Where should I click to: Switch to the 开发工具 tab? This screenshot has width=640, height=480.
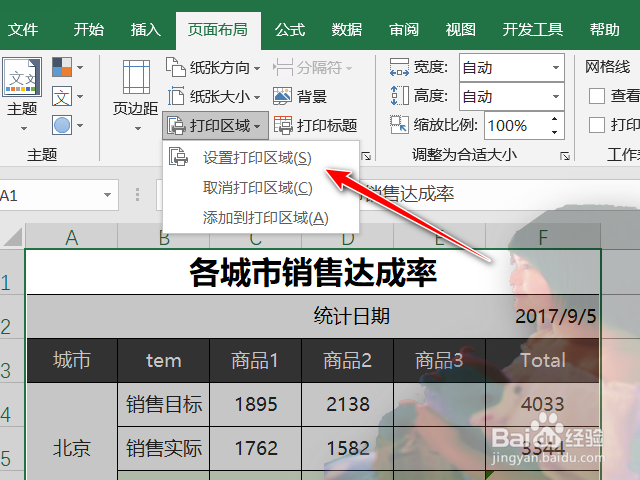(x=533, y=30)
